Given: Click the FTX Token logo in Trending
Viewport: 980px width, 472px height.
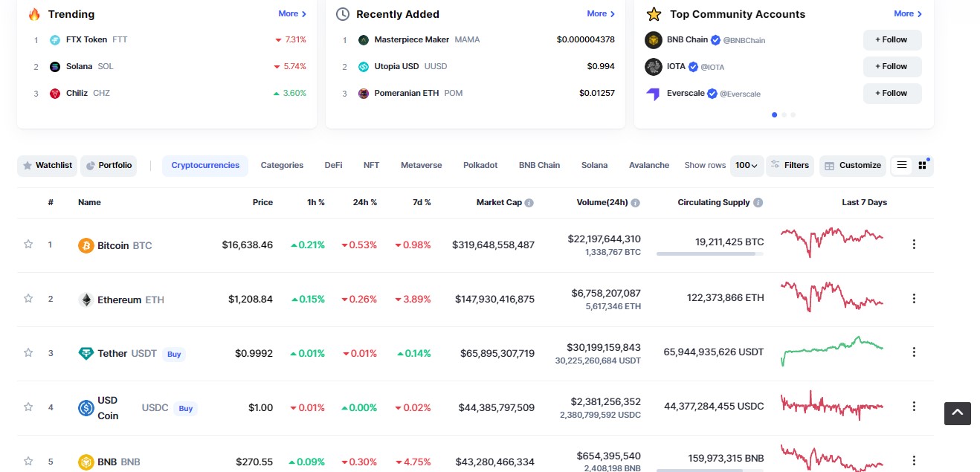Looking at the screenshot, I should tap(55, 39).
